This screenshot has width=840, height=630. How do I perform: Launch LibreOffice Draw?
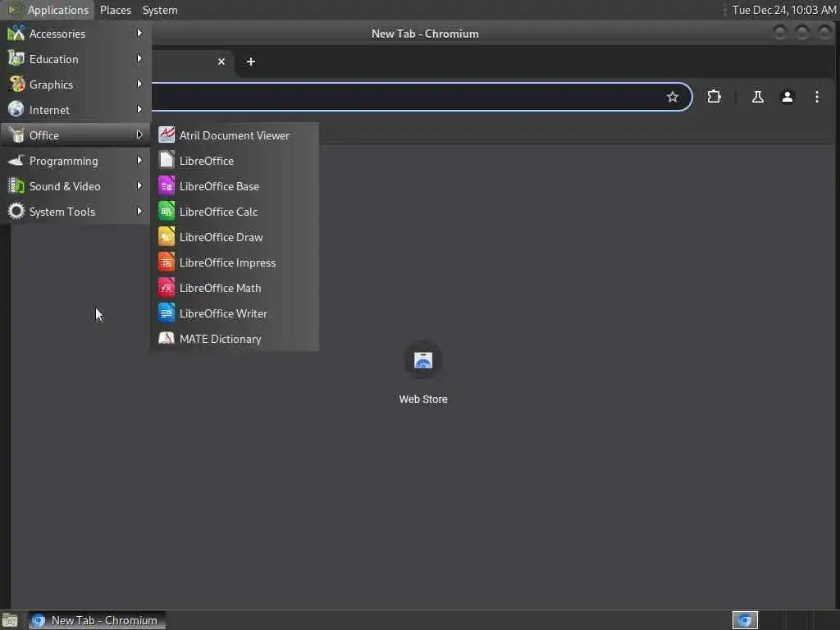pyautogui.click(x=235, y=237)
